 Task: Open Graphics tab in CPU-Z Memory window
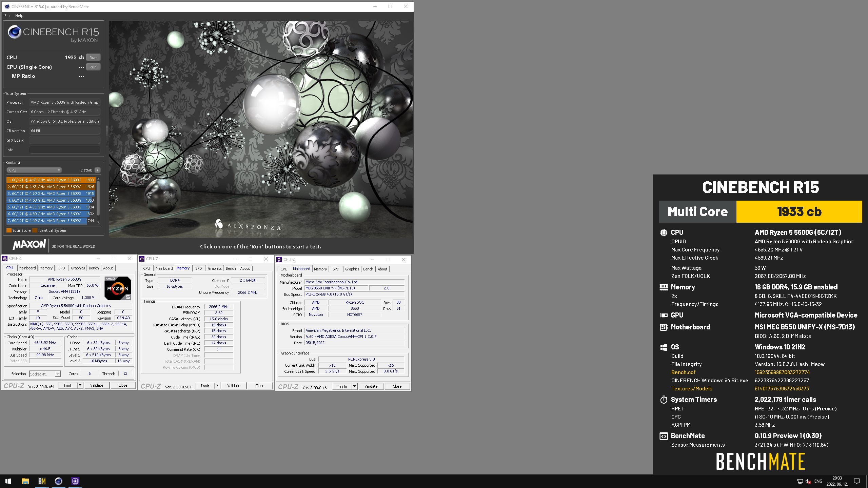(215, 268)
